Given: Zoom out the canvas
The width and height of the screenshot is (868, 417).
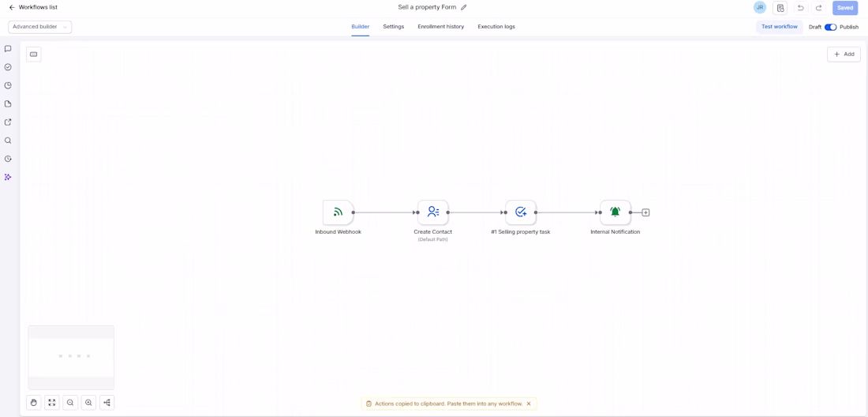Looking at the screenshot, I should pyautogui.click(x=70, y=403).
